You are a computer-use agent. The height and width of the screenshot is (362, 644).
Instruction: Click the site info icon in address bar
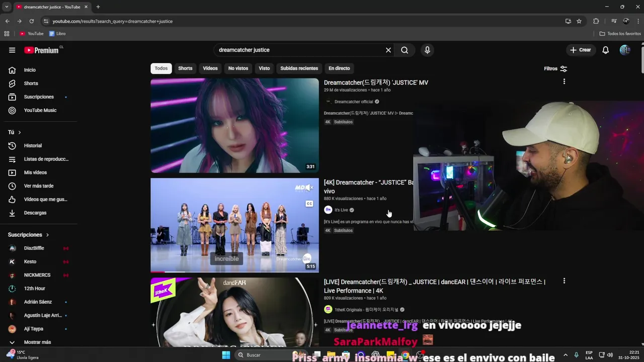point(46,21)
